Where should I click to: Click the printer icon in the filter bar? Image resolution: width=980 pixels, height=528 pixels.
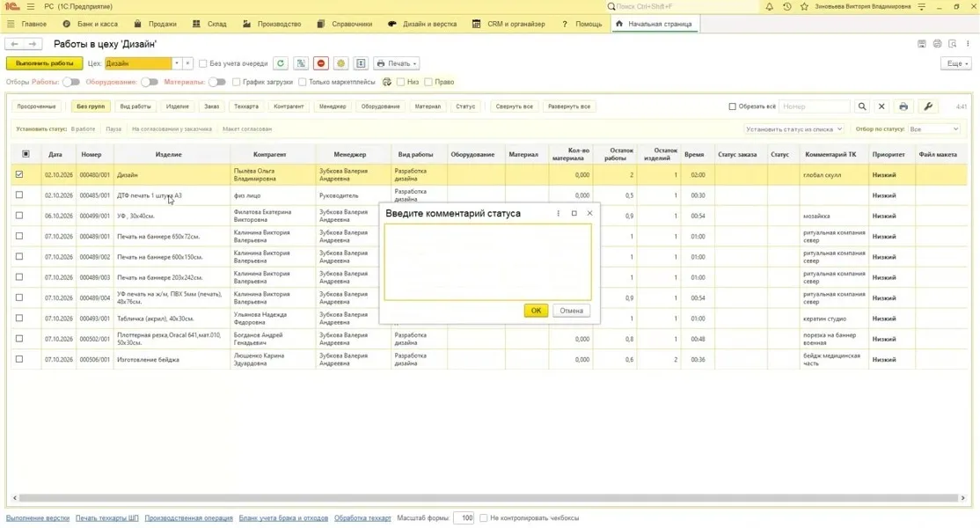903,106
